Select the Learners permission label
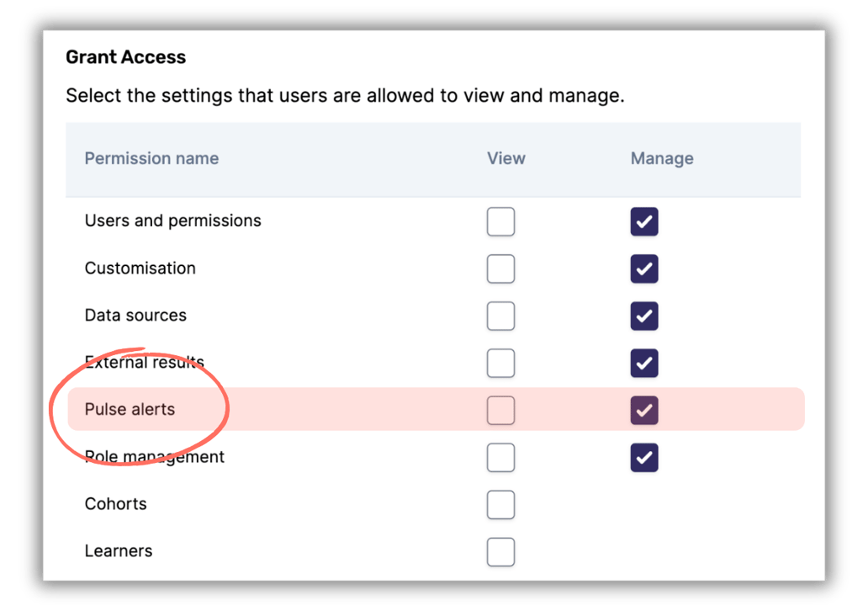Screen dimensions: 868x611 pyautogui.click(x=118, y=551)
